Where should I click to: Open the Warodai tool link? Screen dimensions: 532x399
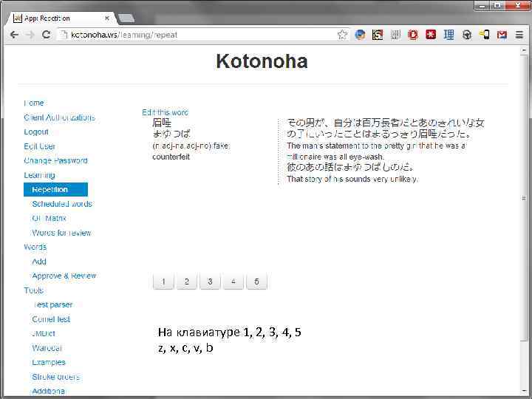(x=47, y=348)
